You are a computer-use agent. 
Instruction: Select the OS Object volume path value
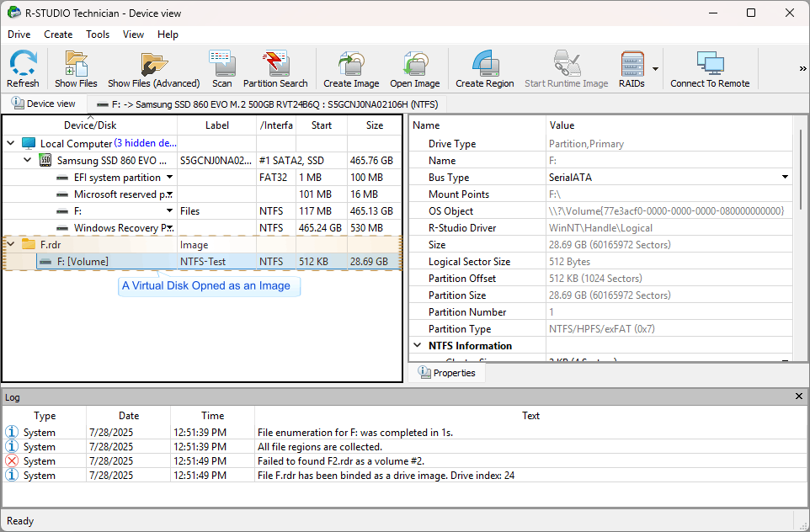(x=666, y=210)
